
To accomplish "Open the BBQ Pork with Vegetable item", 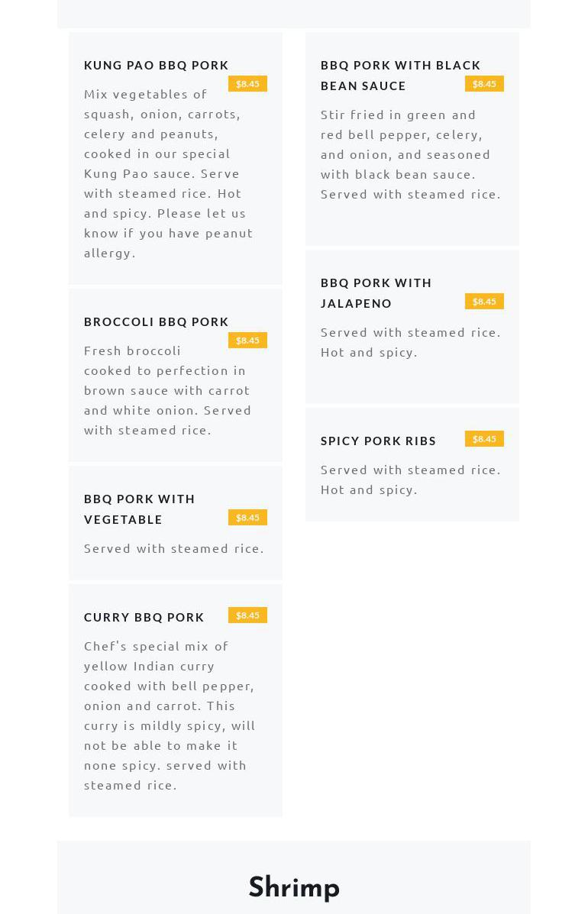I will pos(139,509).
